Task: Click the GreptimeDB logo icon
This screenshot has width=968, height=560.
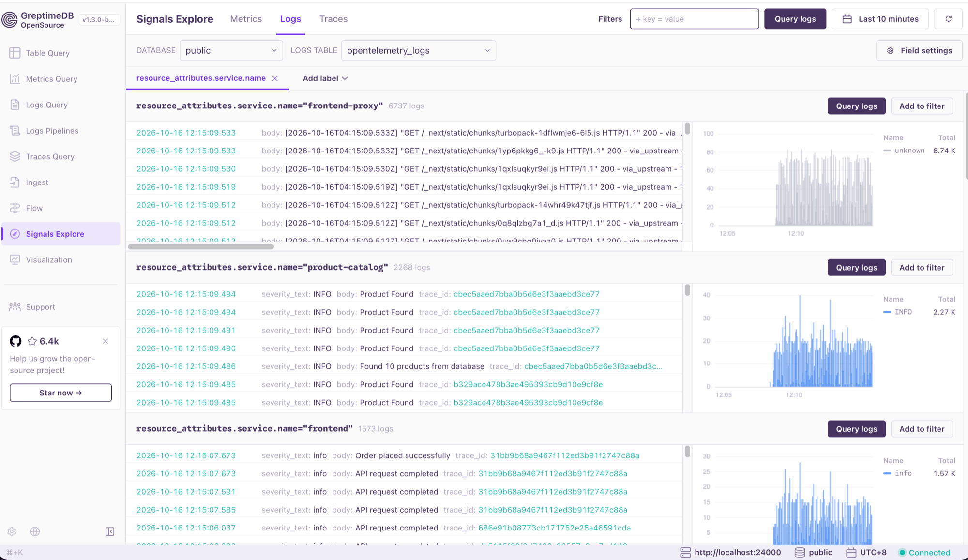Action: (x=10, y=19)
